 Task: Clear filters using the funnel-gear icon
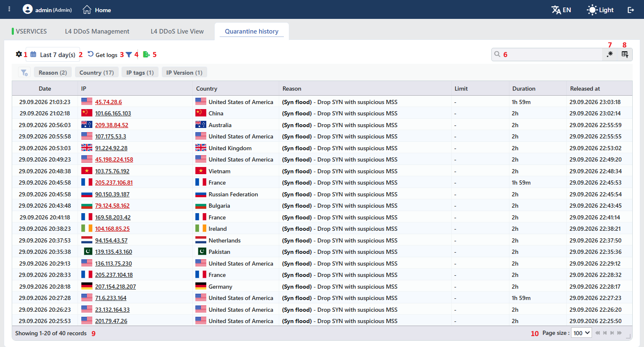[x=24, y=73]
